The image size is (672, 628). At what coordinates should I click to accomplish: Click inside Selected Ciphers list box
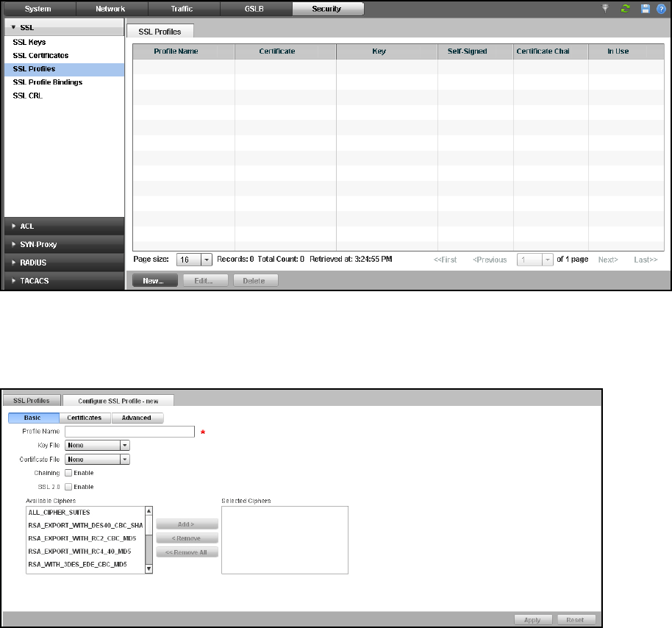coord(285,540)
